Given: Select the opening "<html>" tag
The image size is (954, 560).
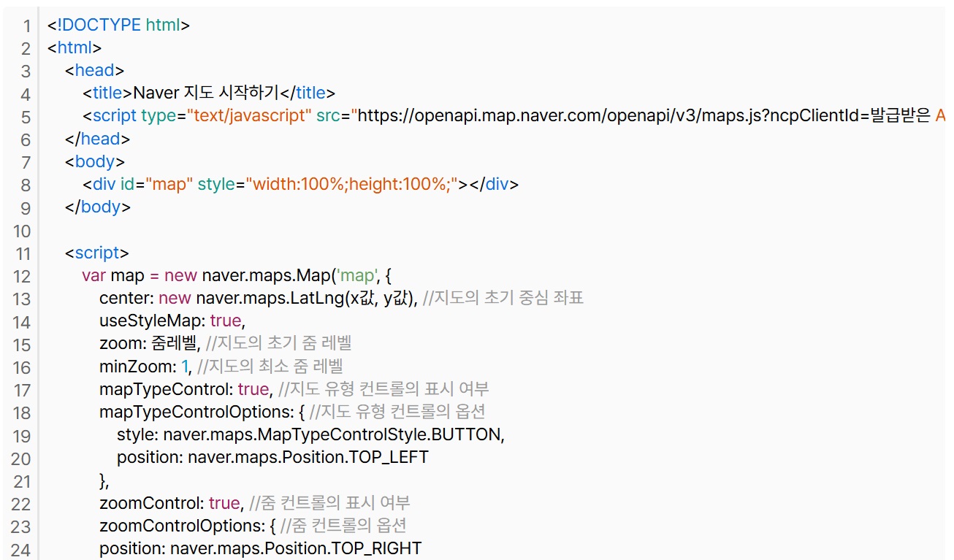Looking at the screenshot, I should [75, 47].
